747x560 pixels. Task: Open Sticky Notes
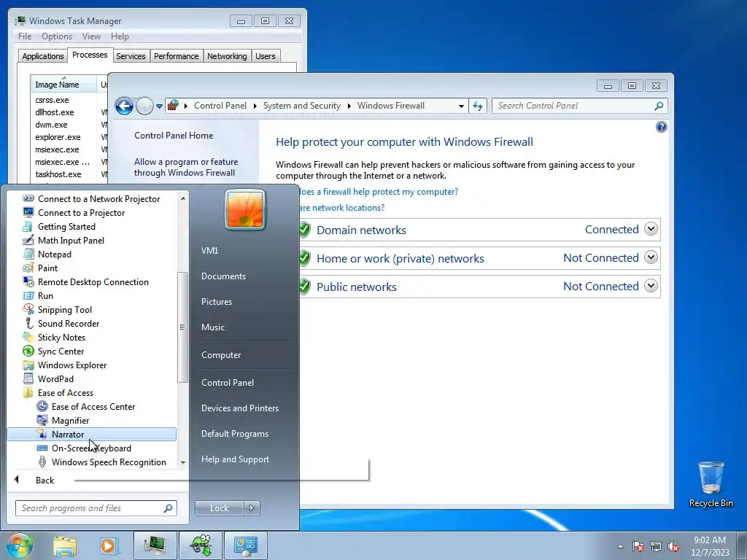pyautogui.click(x=61, y=338)
